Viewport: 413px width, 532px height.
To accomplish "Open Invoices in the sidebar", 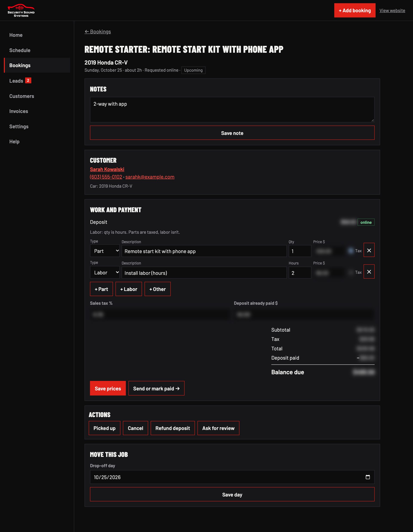I will tap(37, 111).
